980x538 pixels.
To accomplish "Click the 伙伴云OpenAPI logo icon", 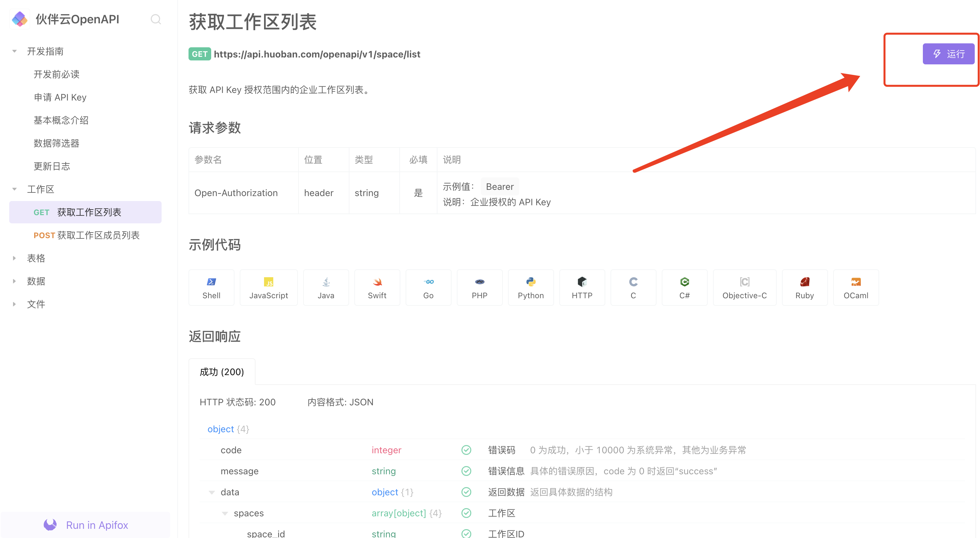I will [x=19, y=19].
